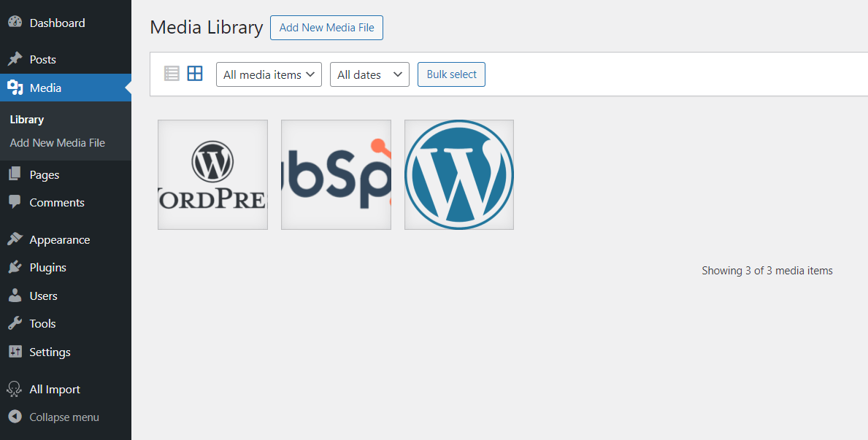Click the Dashboard gauge icon
The width and height of the screenshot is (868, 440).
click(15, 23)
